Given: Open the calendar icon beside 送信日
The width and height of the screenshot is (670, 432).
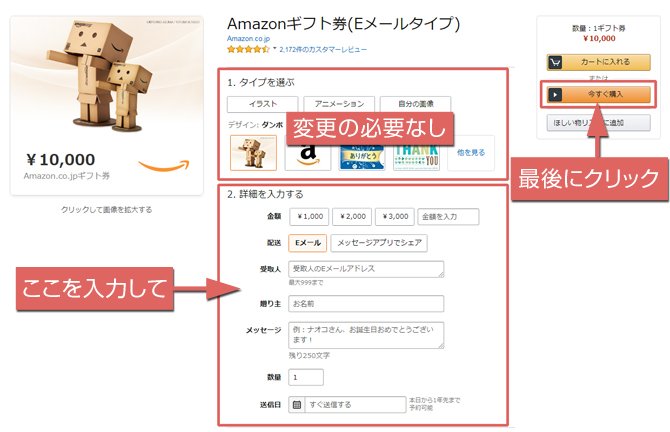Looking at the screenshot, I should (297, 404).
